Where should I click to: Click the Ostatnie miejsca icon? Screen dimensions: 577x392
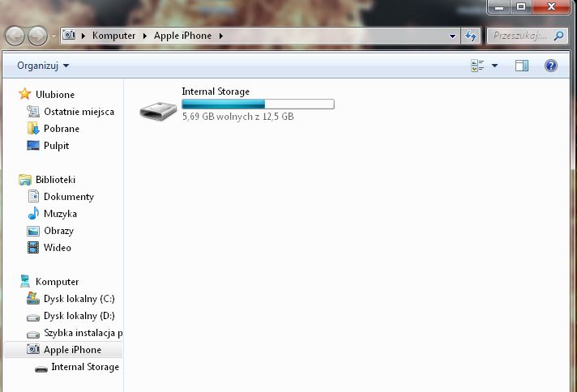click(33, 112)
